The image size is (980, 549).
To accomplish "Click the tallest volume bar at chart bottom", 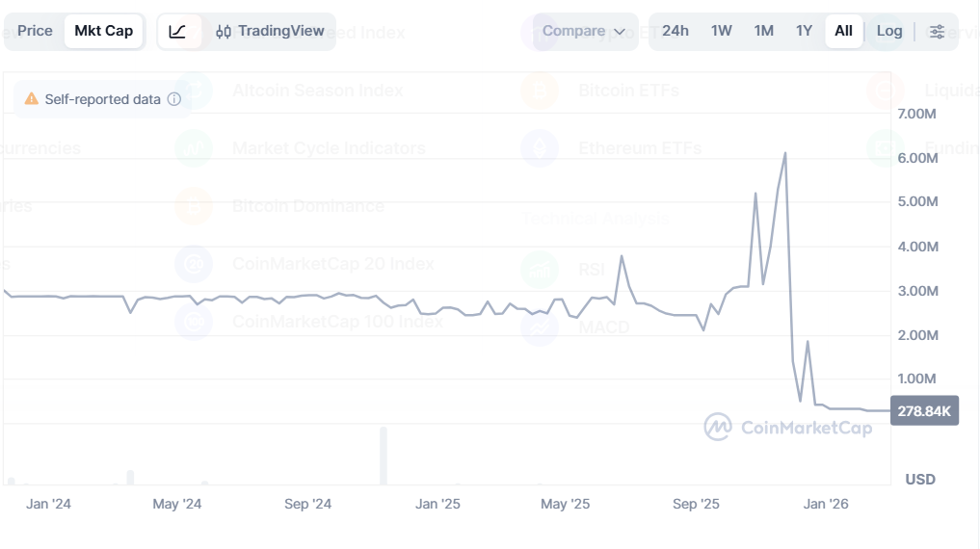I will click(x=384, y=456).
